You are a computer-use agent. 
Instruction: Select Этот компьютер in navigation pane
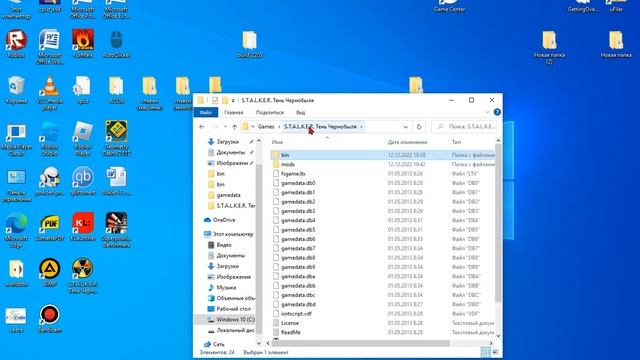(x=233, y=234)
